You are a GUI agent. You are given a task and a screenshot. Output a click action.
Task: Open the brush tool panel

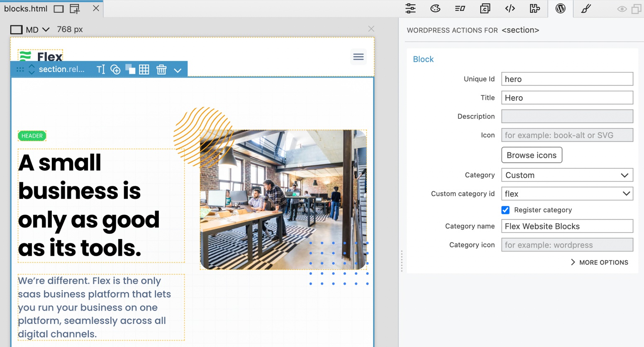coord(586,8)
